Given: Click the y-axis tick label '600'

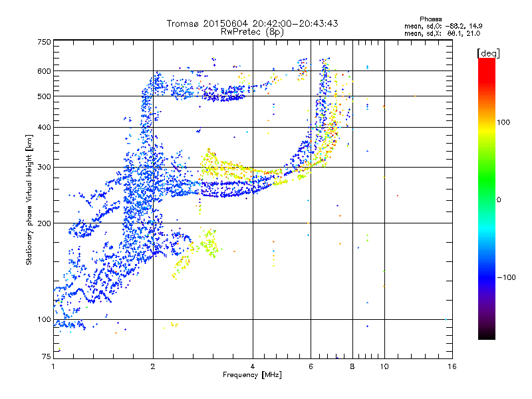Looking at the screenshot, I should [45, 71].
